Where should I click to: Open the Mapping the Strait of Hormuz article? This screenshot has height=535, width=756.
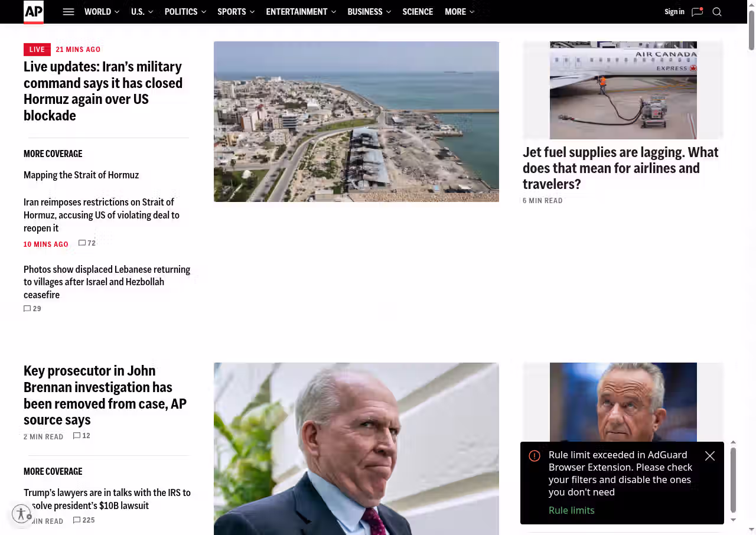pyautogui.click(x=81, y=175)
